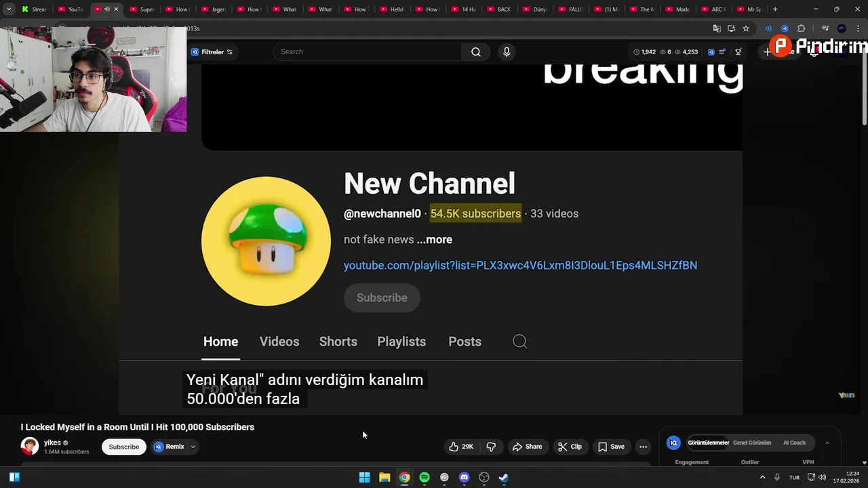Click Chrome icon in taskbar

click(x=404, y=477)
